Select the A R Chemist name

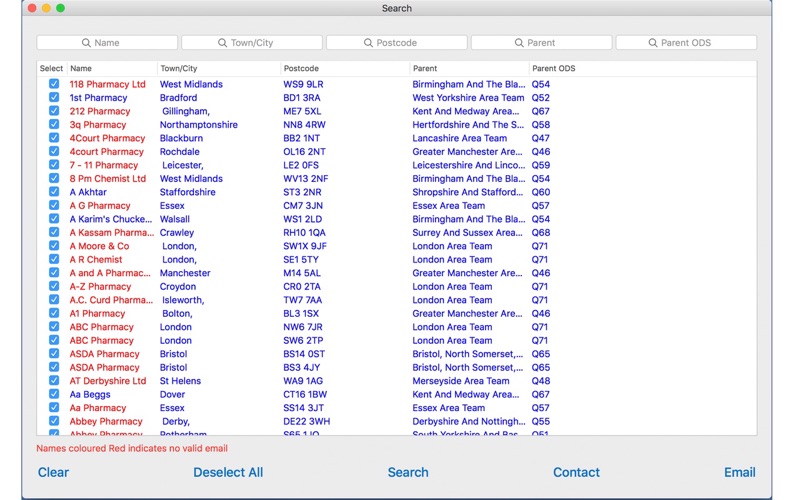pyautogui.click(x=96, y=259)
